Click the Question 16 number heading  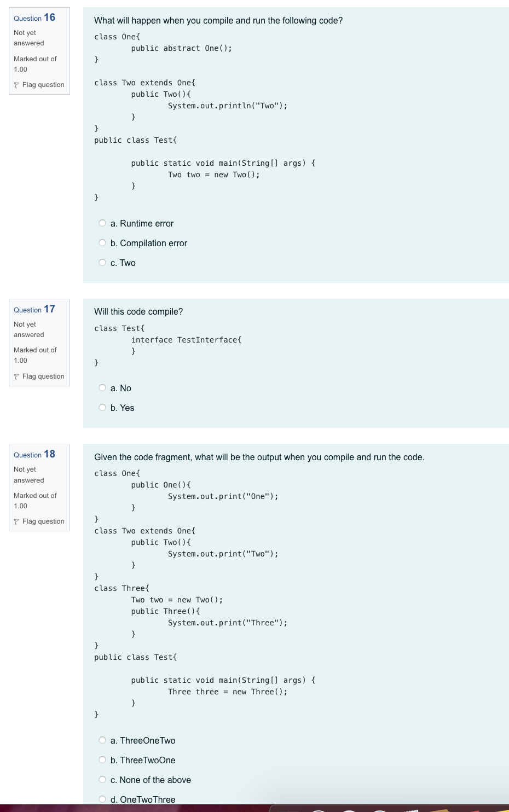pos(34,18)
